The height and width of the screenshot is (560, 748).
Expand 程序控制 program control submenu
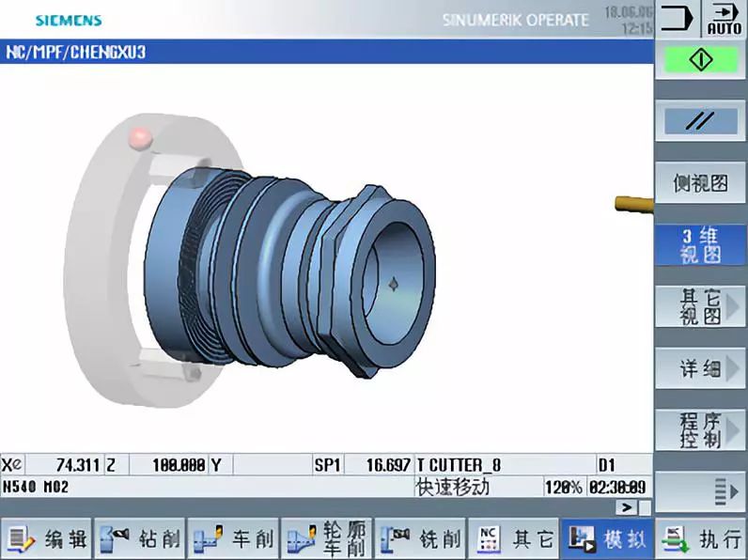[700, 430]
